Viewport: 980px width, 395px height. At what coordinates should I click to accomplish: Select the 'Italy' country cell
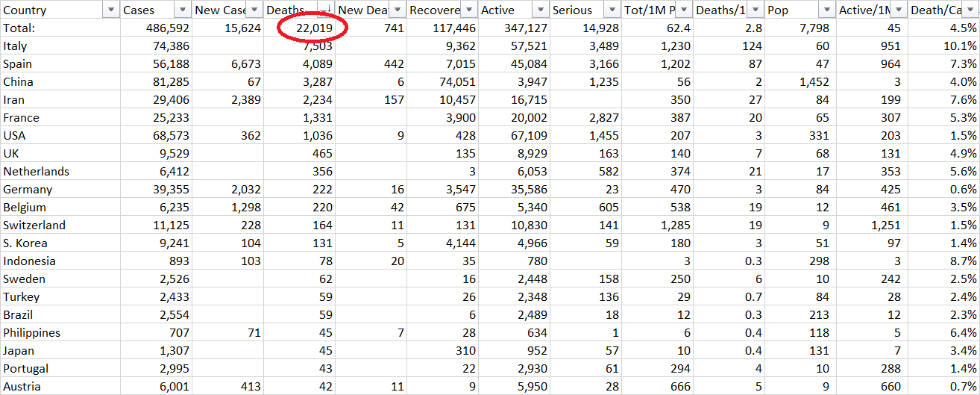click(60, 46)
